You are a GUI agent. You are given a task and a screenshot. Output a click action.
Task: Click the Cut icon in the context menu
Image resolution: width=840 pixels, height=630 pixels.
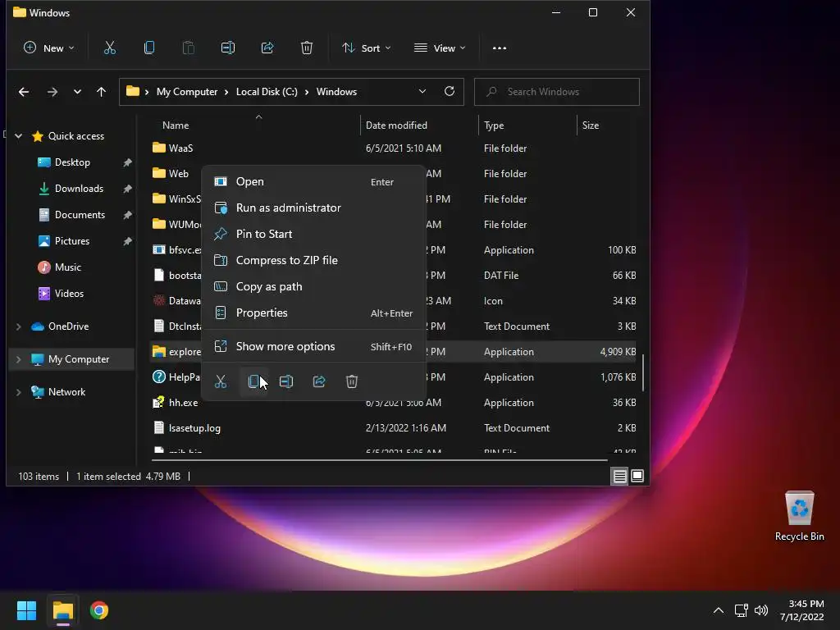pyautogui.click(x=220, y=381)
